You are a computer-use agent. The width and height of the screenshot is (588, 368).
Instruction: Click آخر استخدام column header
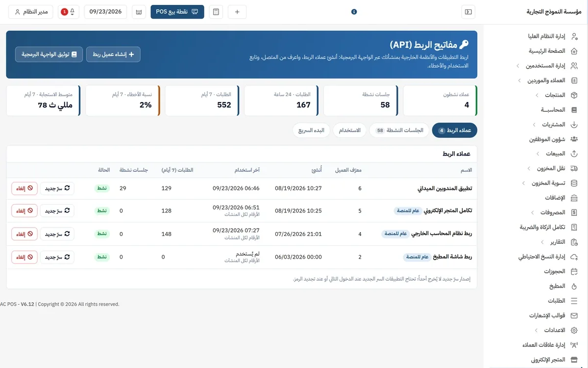[247, 170]
